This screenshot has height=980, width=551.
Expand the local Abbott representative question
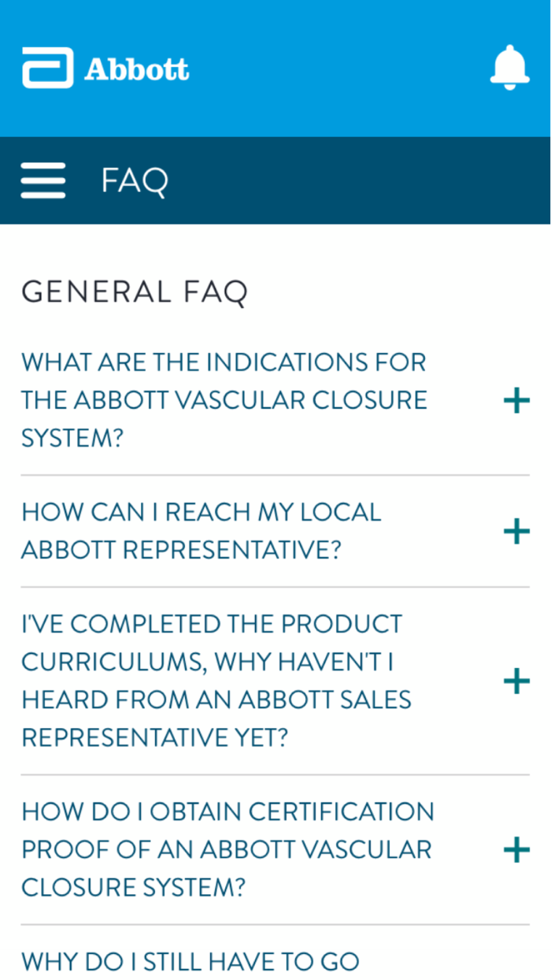click(516, 532)
